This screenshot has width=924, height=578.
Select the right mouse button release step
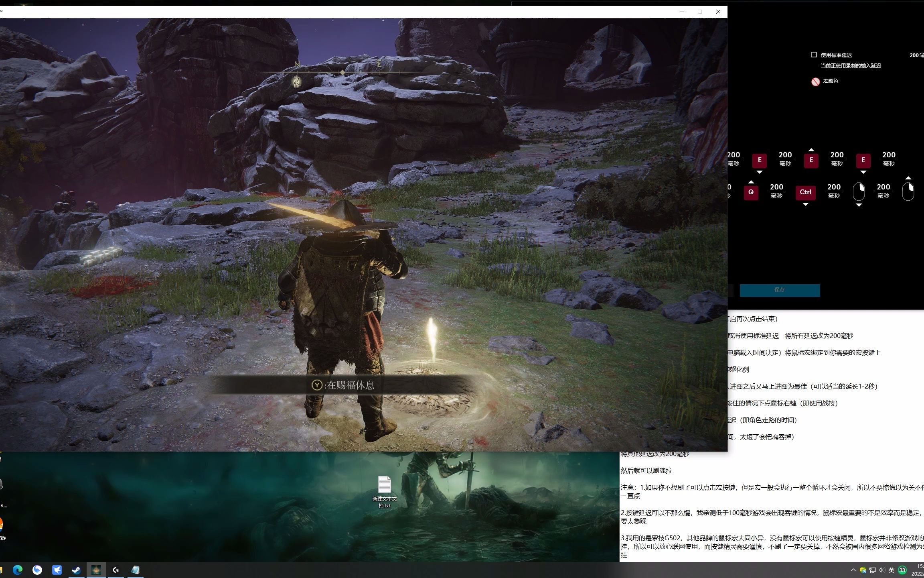908,192
